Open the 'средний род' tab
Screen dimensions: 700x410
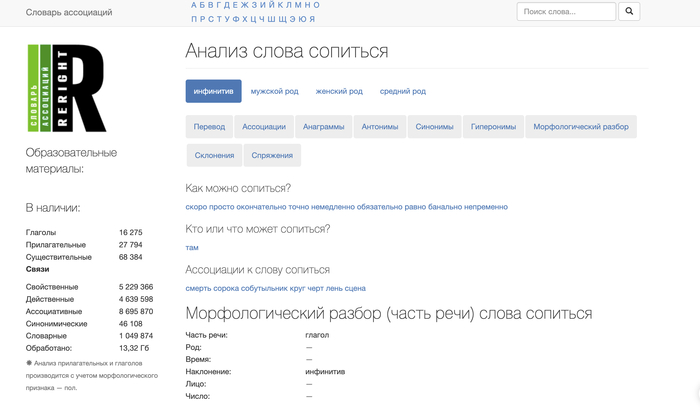click(x=403, y=91)
